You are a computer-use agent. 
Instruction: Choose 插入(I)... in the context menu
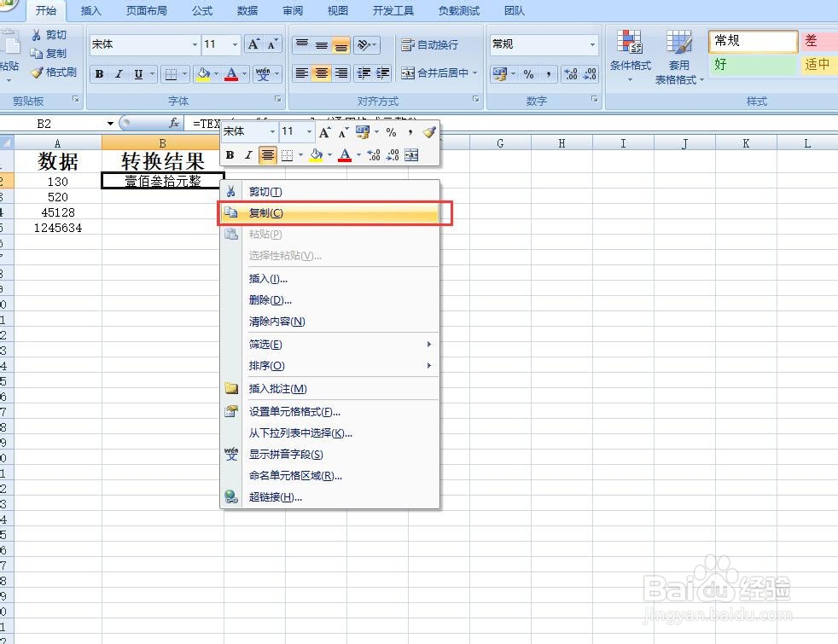pyautogui.click(x=329, y=279)
